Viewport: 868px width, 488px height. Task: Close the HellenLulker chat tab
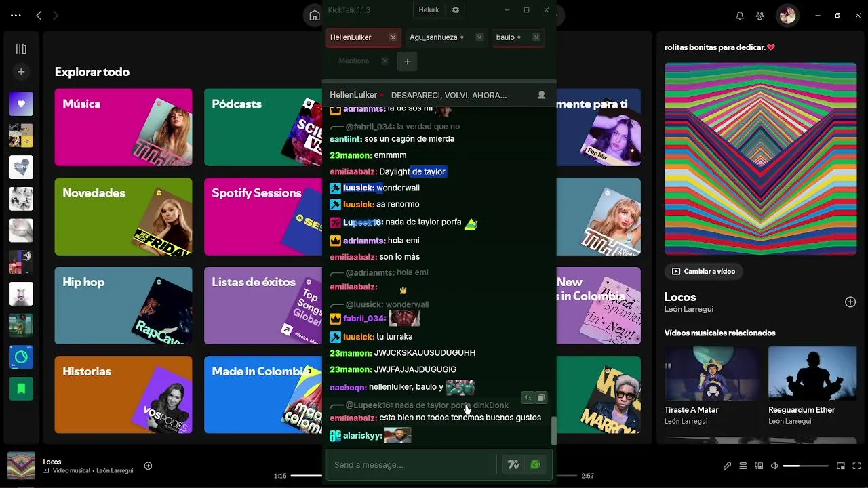[x=393, y=37]
